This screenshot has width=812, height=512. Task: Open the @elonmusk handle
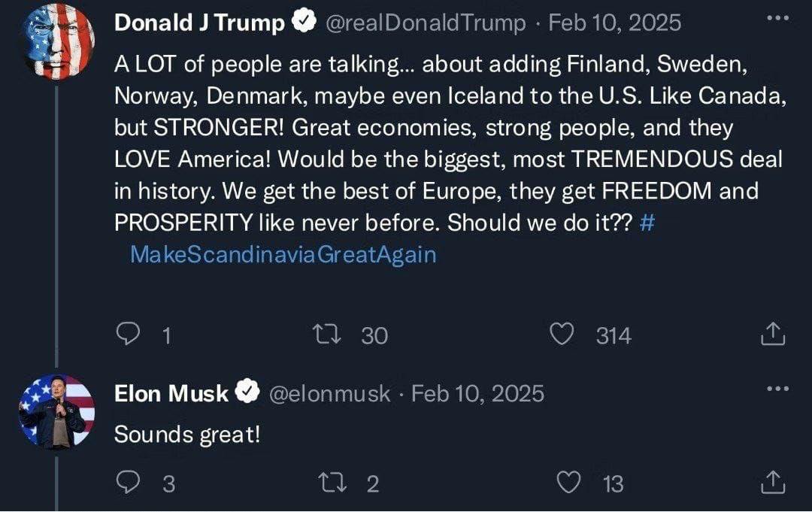tap(329, 393)
